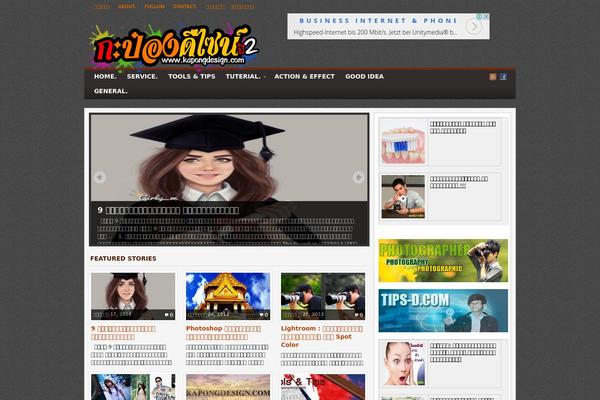600x400 pixels.
Task: Open the GENERAL. menu item
Action: tap(111, 91)
